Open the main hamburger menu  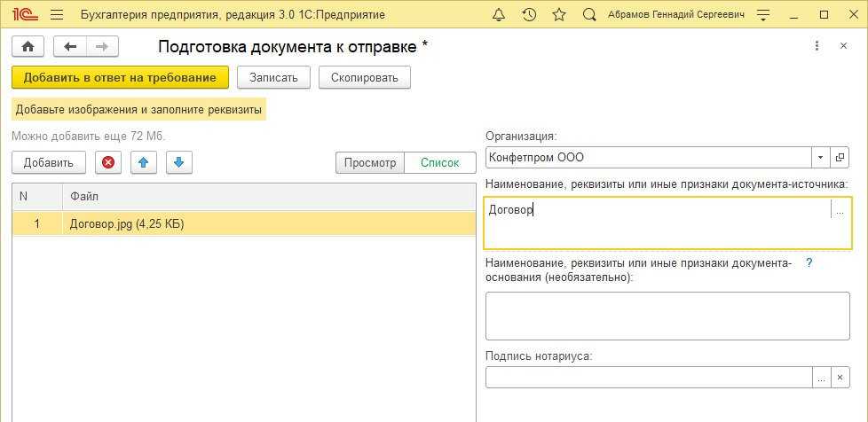tap(57, 15)
